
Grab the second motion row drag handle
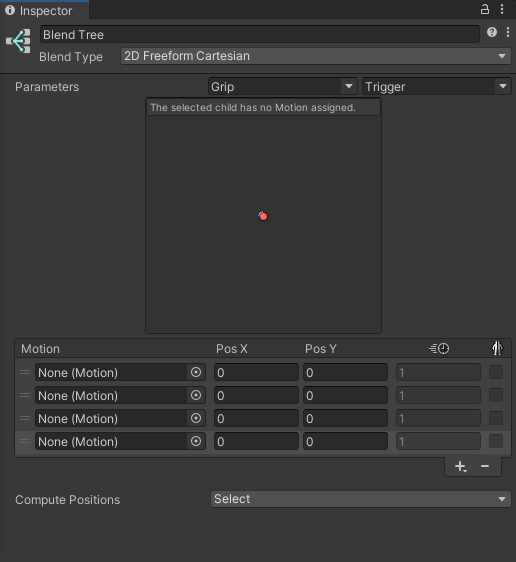(x=25, y=395)
